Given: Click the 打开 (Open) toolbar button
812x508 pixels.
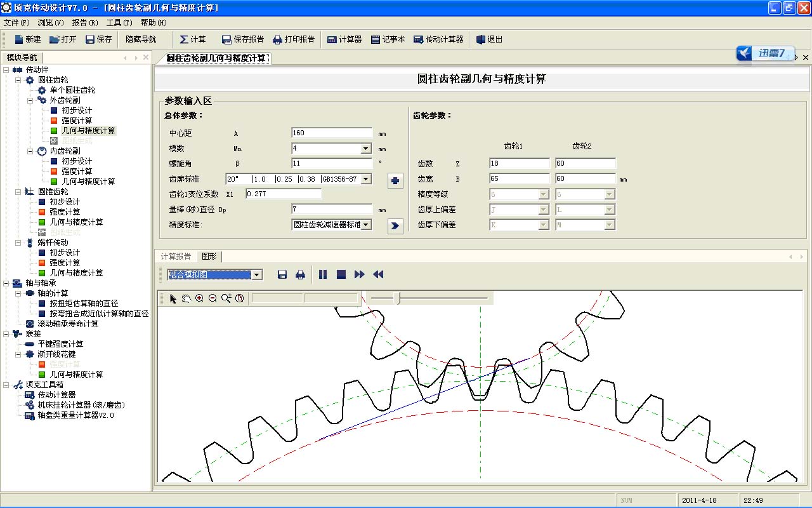Looking at the screenshot, I should pos(63,39).
